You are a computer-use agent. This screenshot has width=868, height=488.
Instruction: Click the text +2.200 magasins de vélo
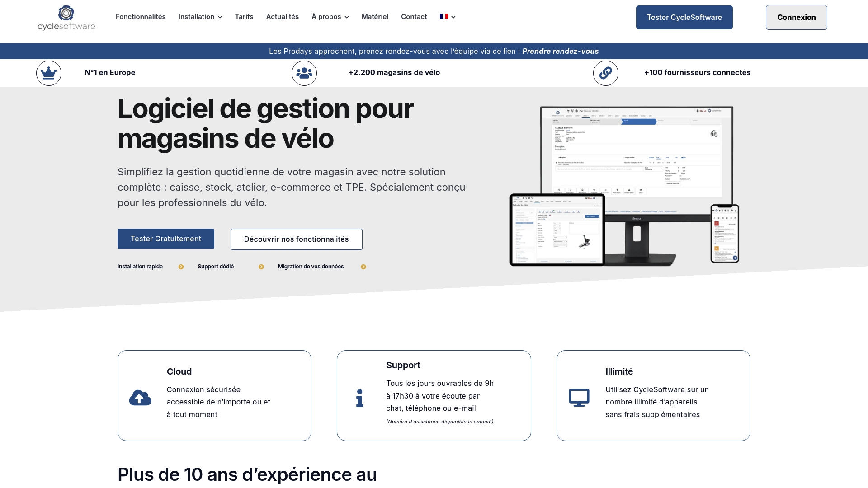394,72
